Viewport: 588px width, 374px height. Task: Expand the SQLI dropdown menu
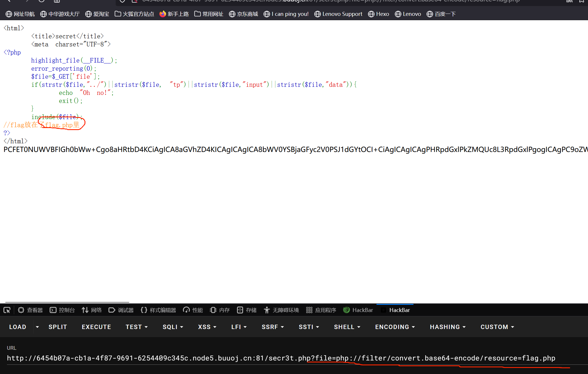click(173, 327)
